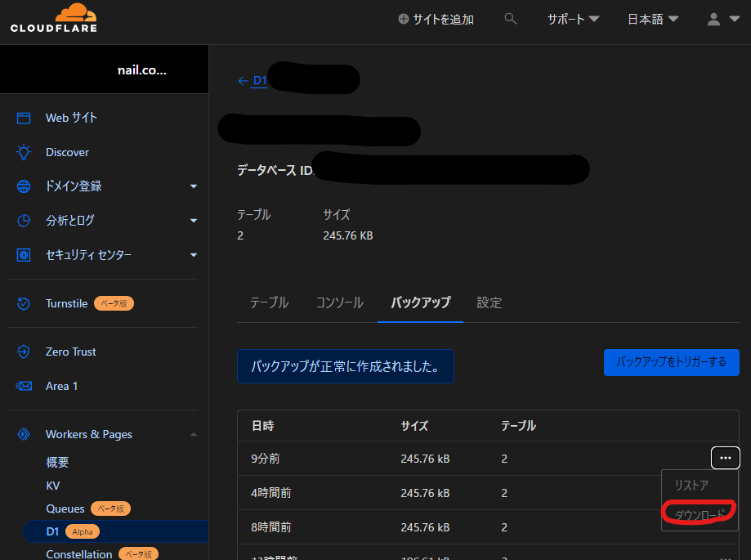Click the plus icon beside サイトを追加
Screen dimensions: 751x560
click(x=403, y=19)
